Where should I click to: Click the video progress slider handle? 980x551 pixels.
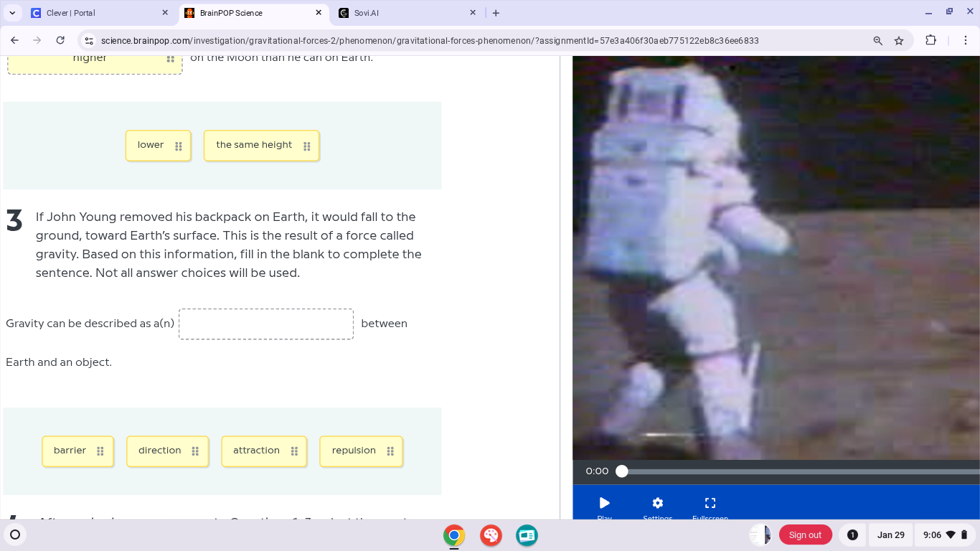(621, 471)
